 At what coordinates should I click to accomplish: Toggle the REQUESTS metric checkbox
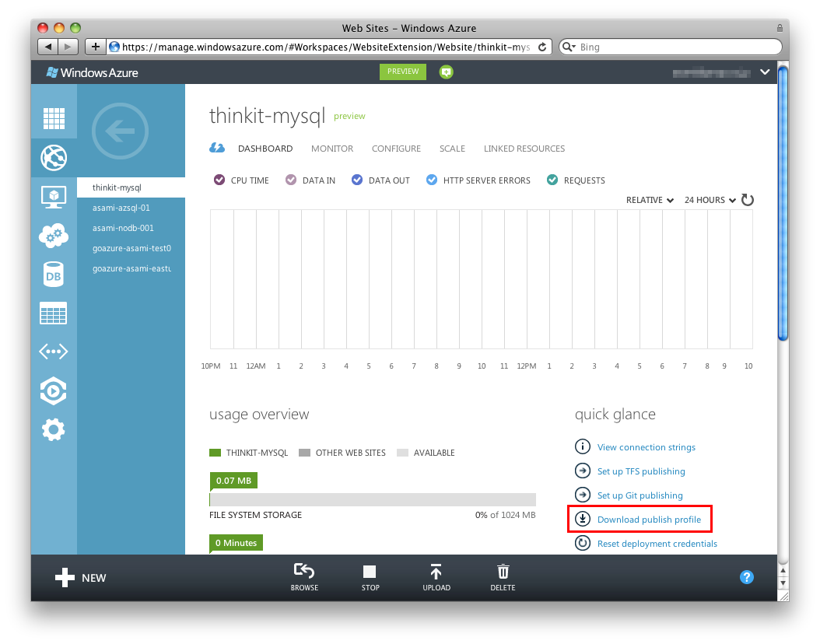(552, 180)
